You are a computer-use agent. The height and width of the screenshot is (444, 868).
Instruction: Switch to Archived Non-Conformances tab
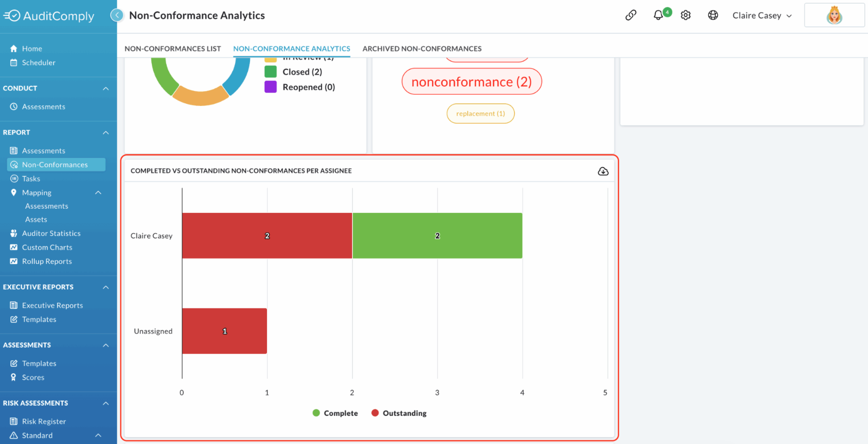coord(422,48)
